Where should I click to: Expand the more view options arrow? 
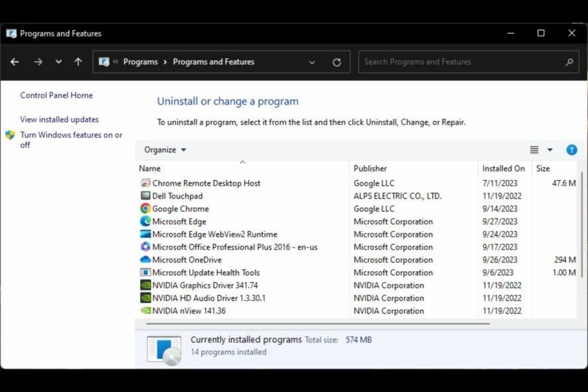click(x=550, y=149)
